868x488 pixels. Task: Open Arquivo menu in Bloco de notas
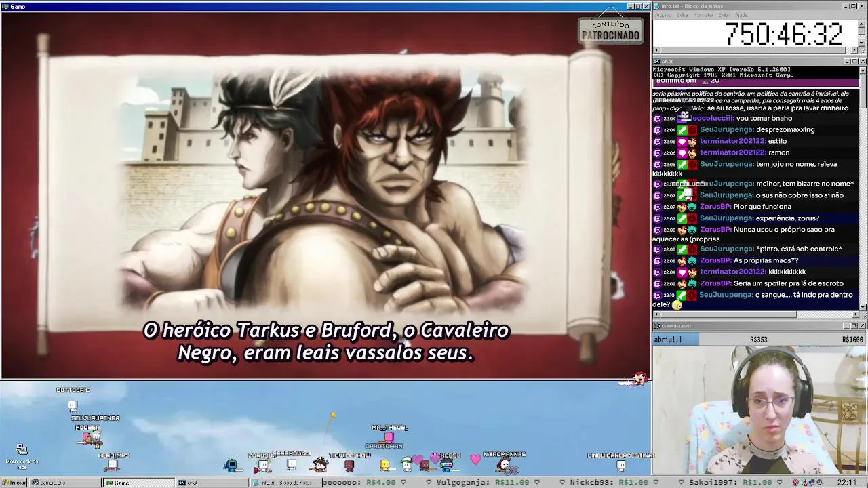(663, 15)
